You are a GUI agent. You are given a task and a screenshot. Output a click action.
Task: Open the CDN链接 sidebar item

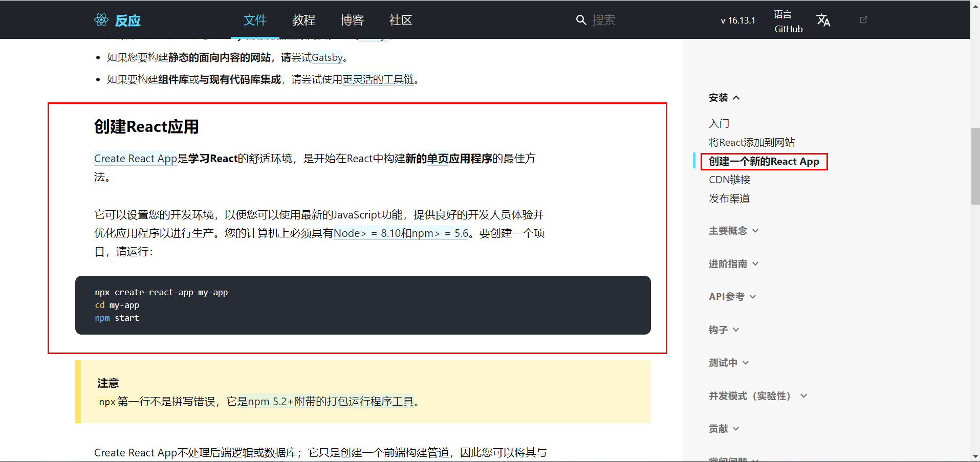[x=730, y=180]
